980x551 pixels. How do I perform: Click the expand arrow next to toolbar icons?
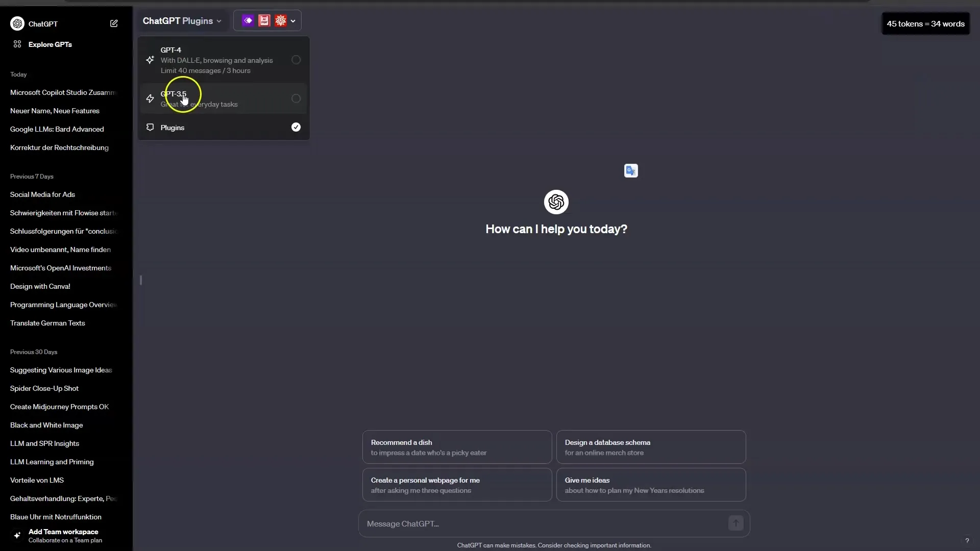click(x=293, y=21)
